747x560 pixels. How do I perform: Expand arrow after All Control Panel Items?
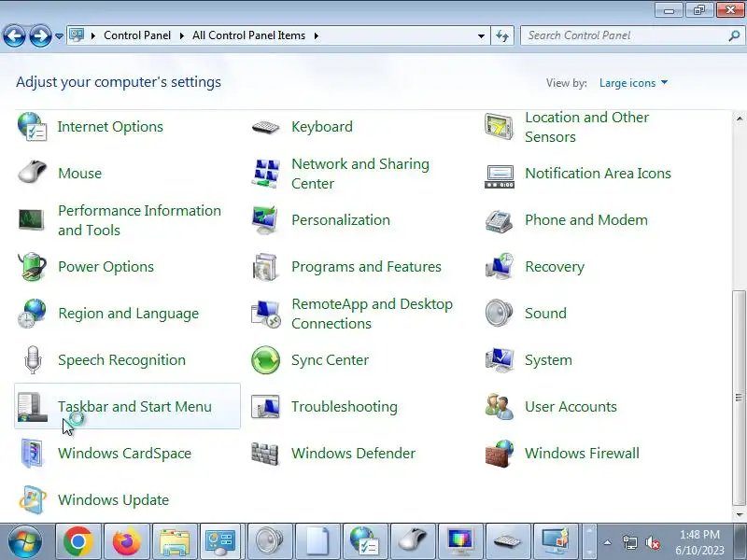coord(316,35)
